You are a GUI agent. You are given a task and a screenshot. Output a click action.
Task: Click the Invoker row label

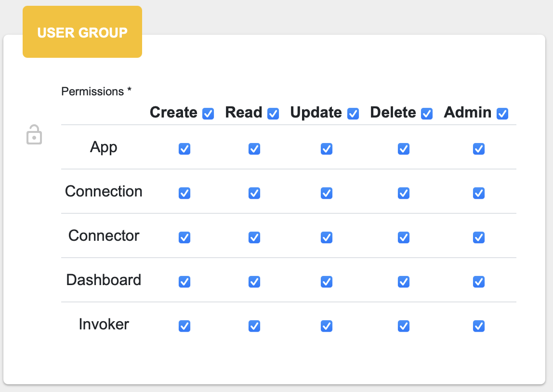click(x=104, y=324)
